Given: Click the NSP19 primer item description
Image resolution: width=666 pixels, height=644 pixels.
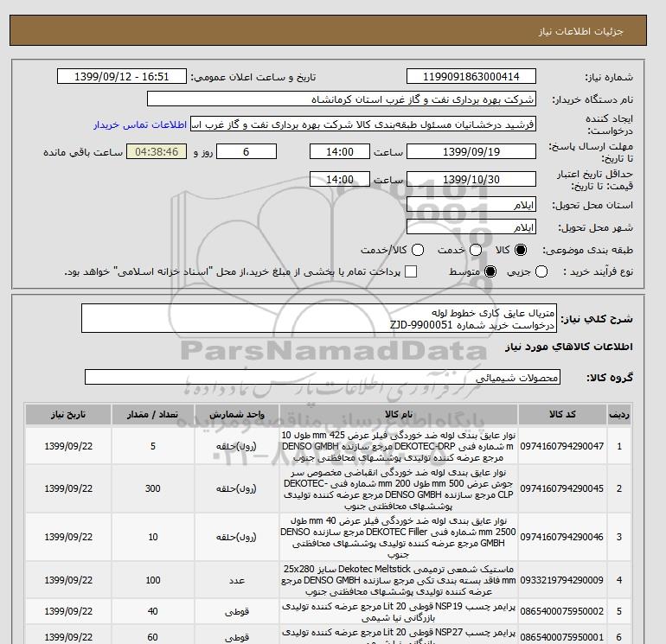Looking at the screenshot, I should (x=399, y=612).
